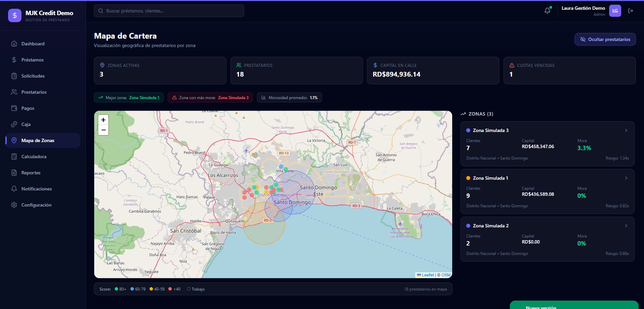Zoom out on the map
Screen dimensions: 644x309
click(103, 130)
